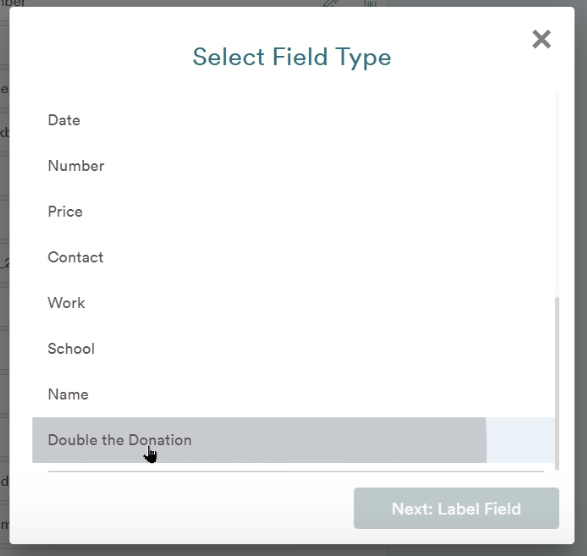Choose the Number field type
Viewport: 587px width, 556px height.
click(294, 166)
